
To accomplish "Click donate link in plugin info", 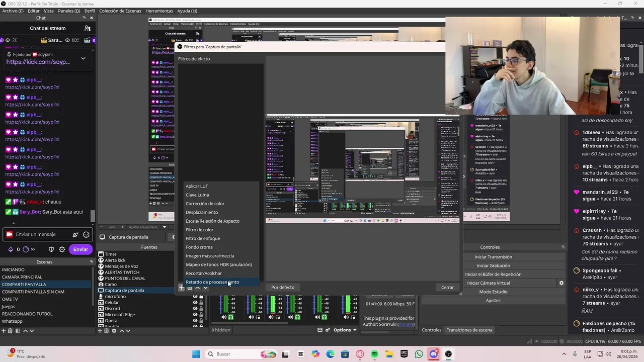I will point(406,324).
